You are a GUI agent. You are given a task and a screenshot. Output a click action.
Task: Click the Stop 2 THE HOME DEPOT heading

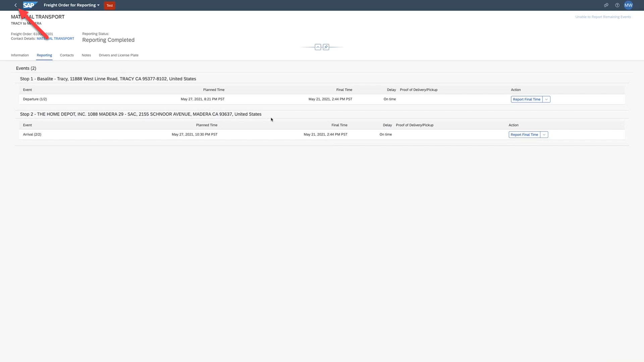point(141,114)
